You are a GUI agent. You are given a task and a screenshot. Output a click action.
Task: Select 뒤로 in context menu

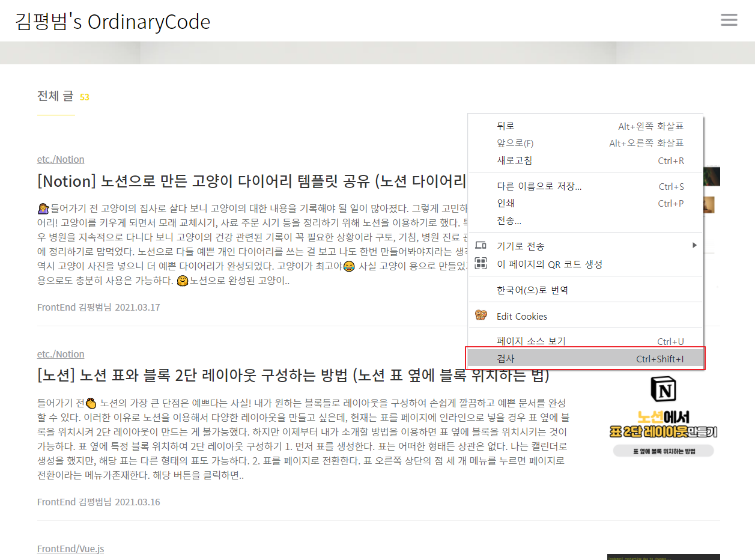586,126
